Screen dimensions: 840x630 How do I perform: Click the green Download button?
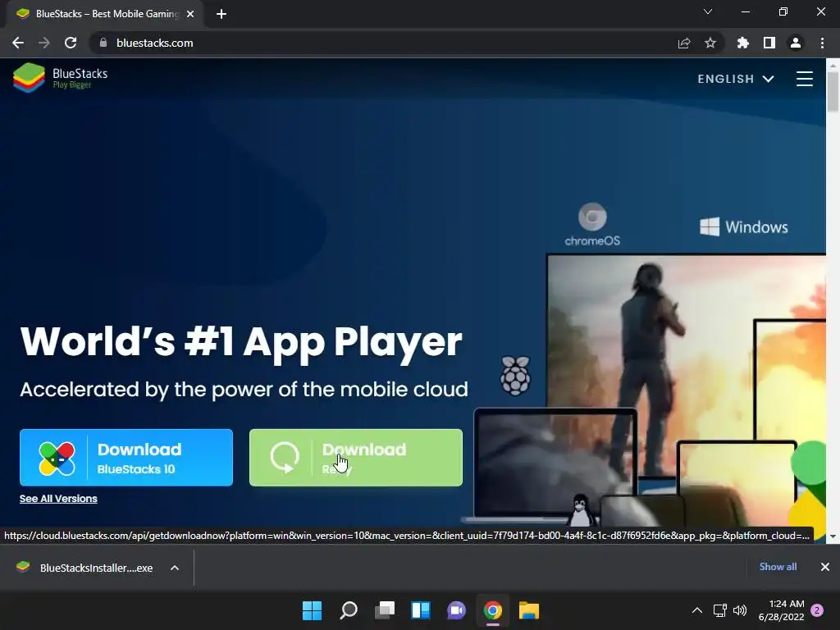pos(356,458)
